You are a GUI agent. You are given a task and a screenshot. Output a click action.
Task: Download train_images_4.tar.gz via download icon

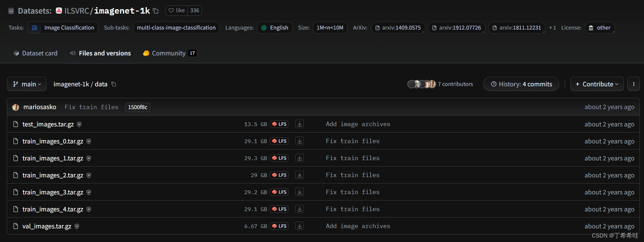(x=300, y=209)
